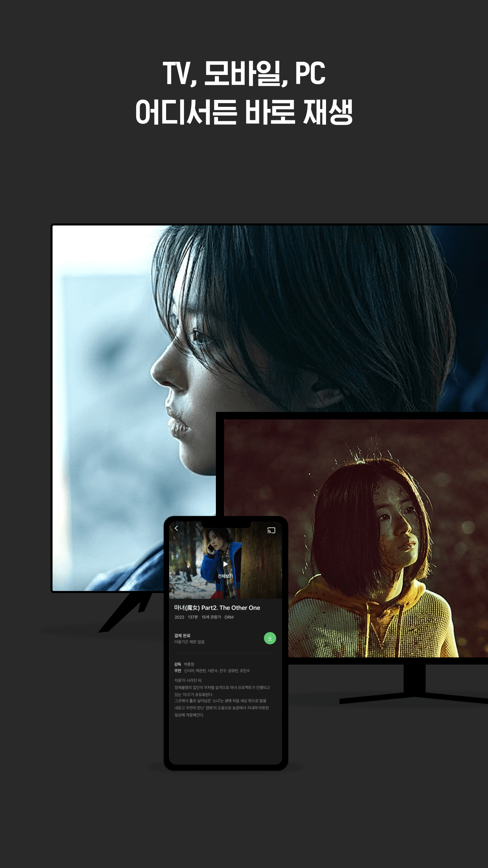This screenshot has height=868, width=488.
Task: Click the headline 'TV, 모바일, PC'
Action: 244,74
